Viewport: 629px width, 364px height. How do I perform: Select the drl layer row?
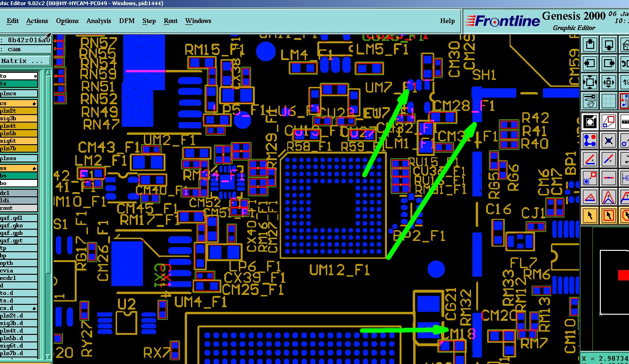point(19,193)
